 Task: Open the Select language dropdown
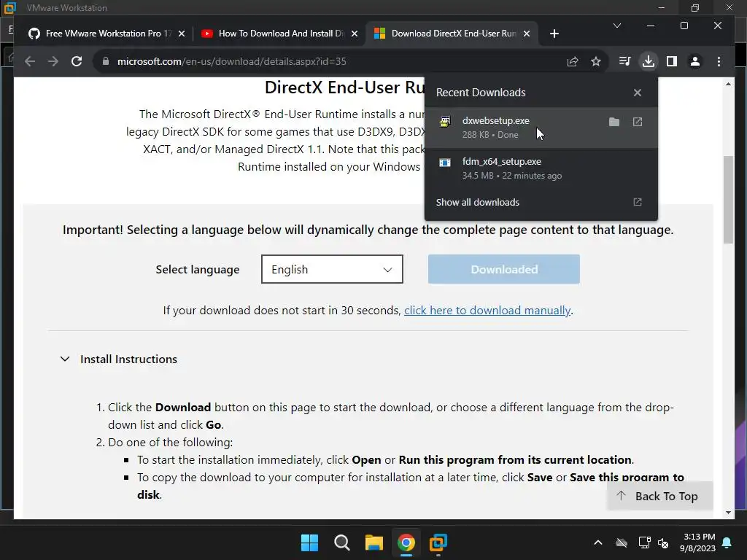pos(332,269)
